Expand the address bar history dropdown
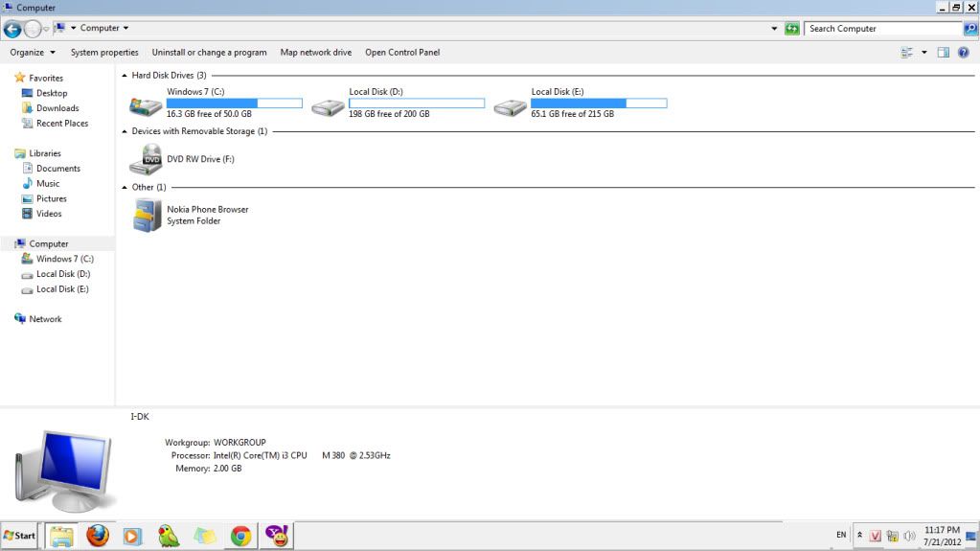The height and width of the screenshot is (551, 980). pos(774,29)
